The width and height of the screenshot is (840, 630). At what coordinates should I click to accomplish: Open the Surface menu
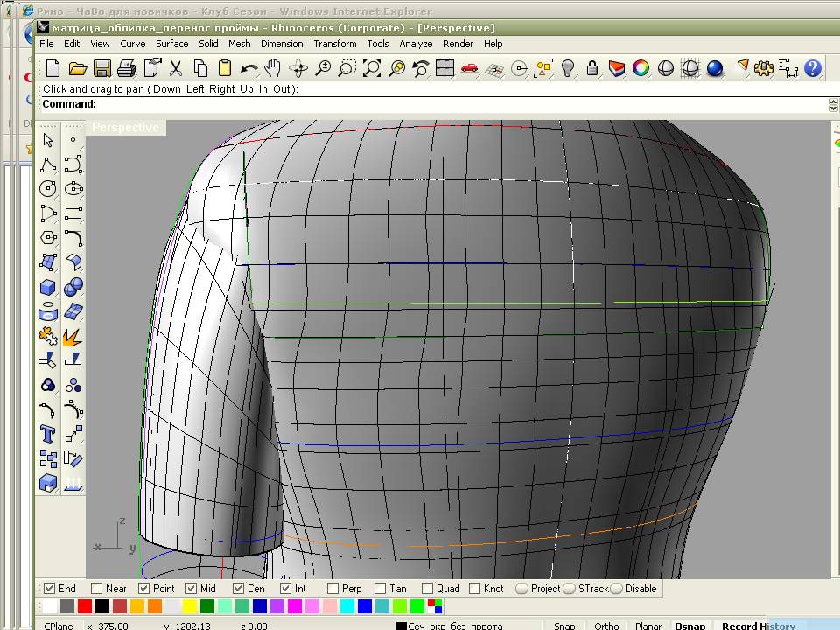(172, 44)
